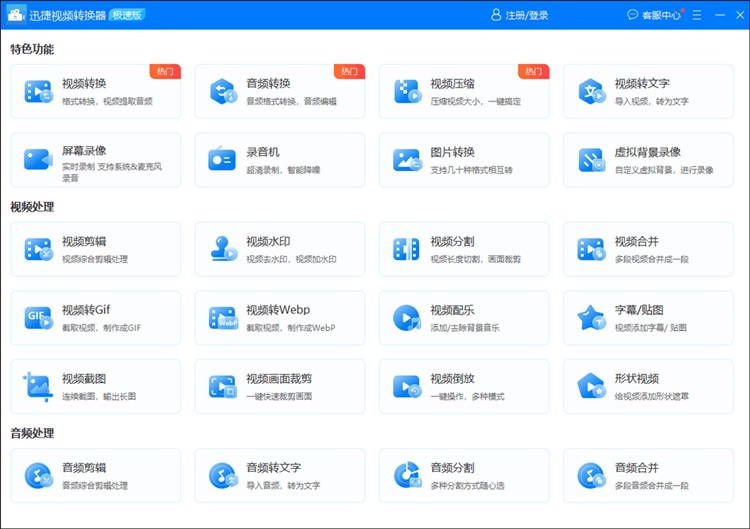Open the 视频转换 video conversion tool
This screenshot has height=529, width=750.
pyautogui.click(x=95, y=91)
